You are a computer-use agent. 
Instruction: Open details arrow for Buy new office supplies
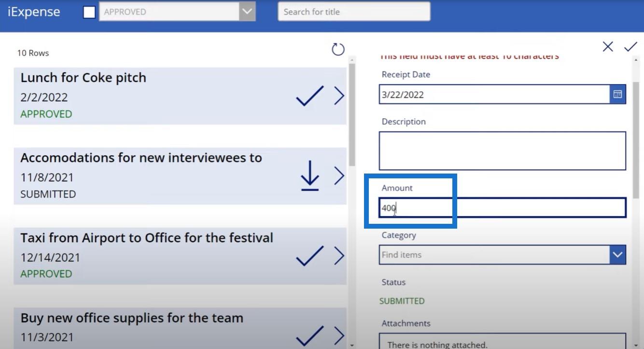339,336
